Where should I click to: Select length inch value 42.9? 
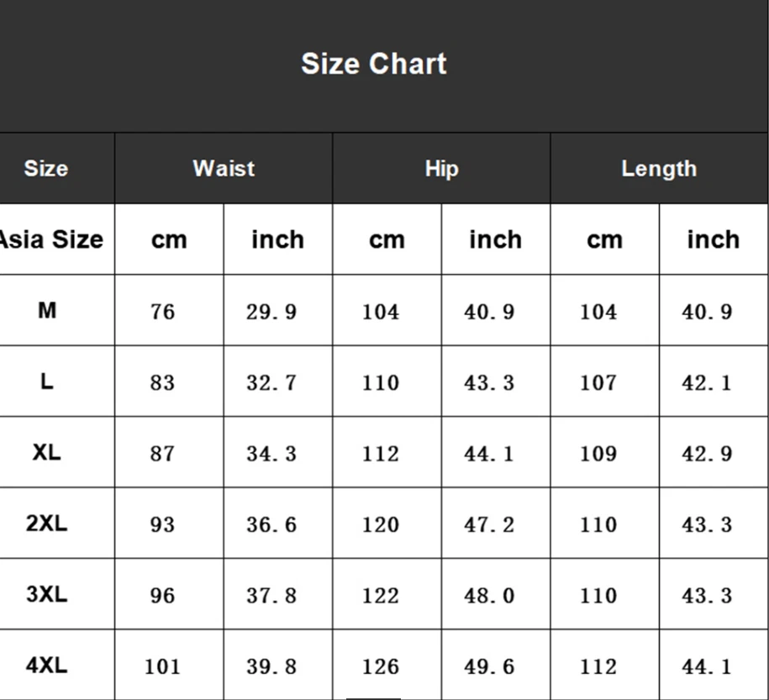coord(707,454)
